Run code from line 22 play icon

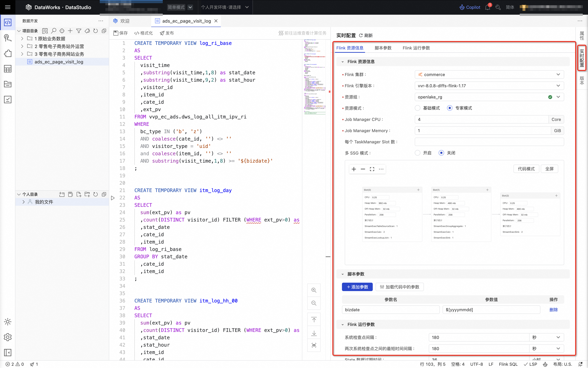(x=113, y=198)
